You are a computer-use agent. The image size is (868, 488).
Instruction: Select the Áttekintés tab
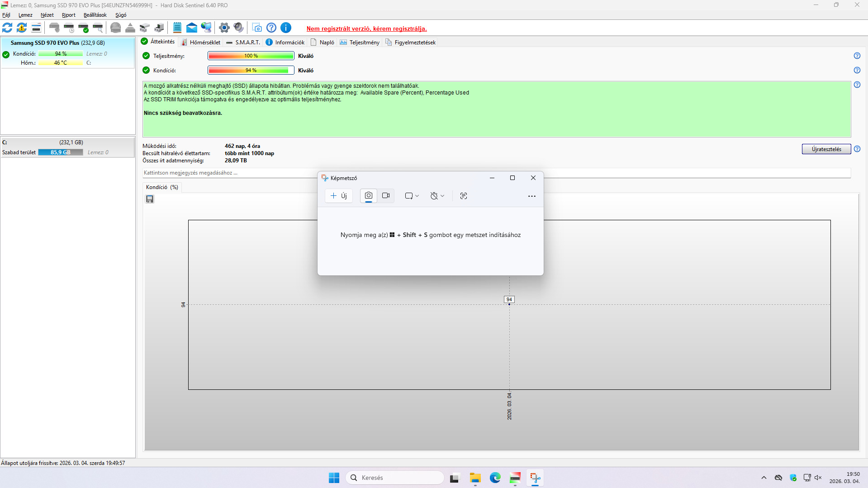coord(158,42)
